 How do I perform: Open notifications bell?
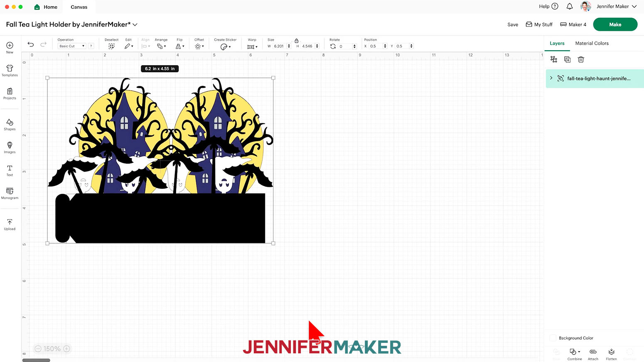[570, 6]
